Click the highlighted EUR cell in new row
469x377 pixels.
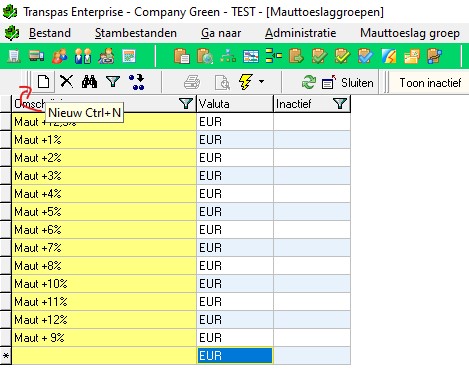(x=235, y=356)
